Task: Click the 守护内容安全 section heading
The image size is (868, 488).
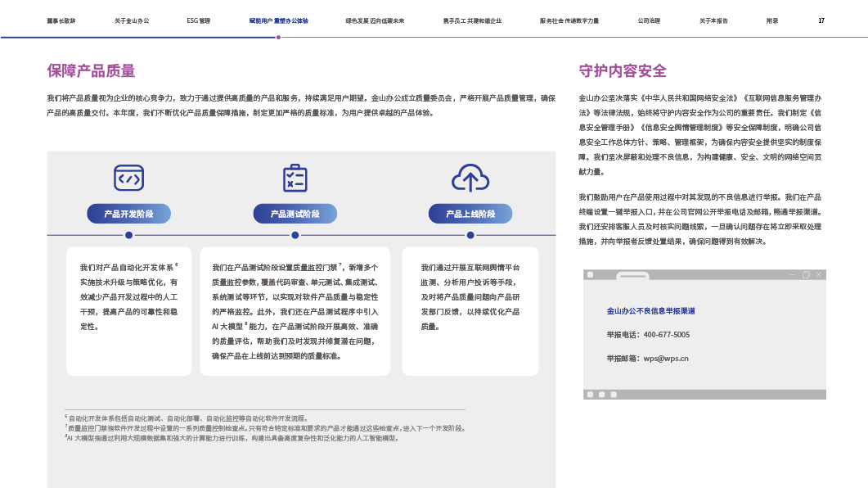Action: 622,71
